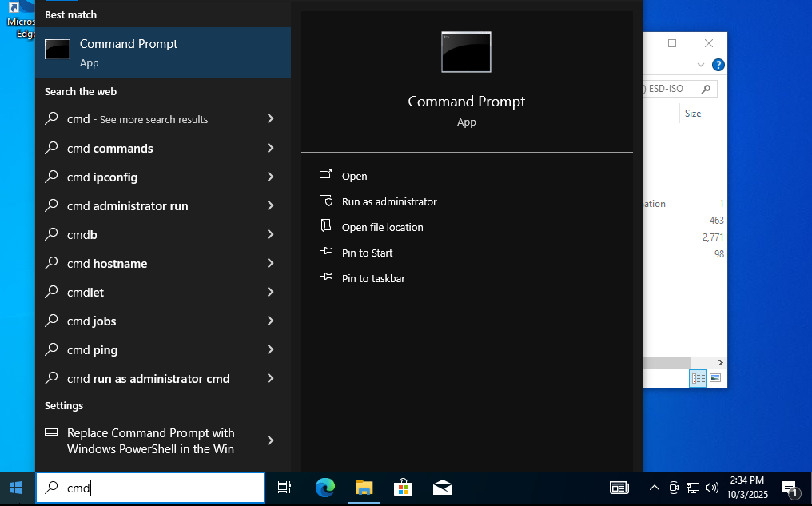Open the notification center icon

(790, 488)
